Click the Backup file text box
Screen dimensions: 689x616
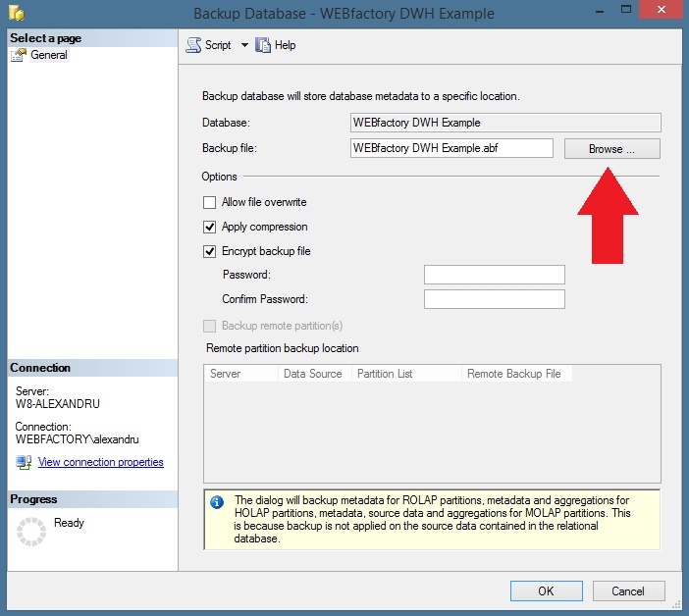[451, 148]
